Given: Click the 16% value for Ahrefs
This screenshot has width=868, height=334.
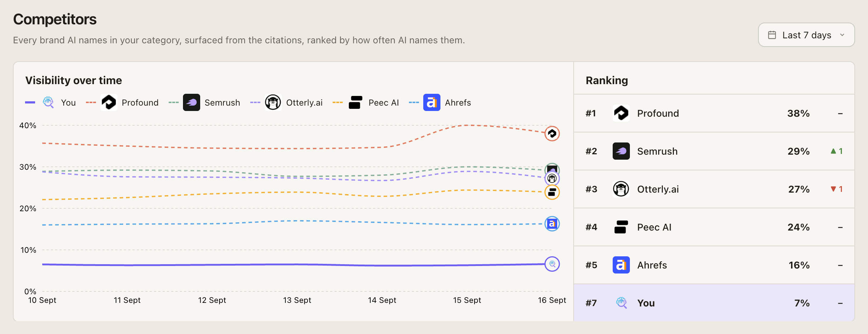Looking at the screenshot, I should tap(799, 265).
